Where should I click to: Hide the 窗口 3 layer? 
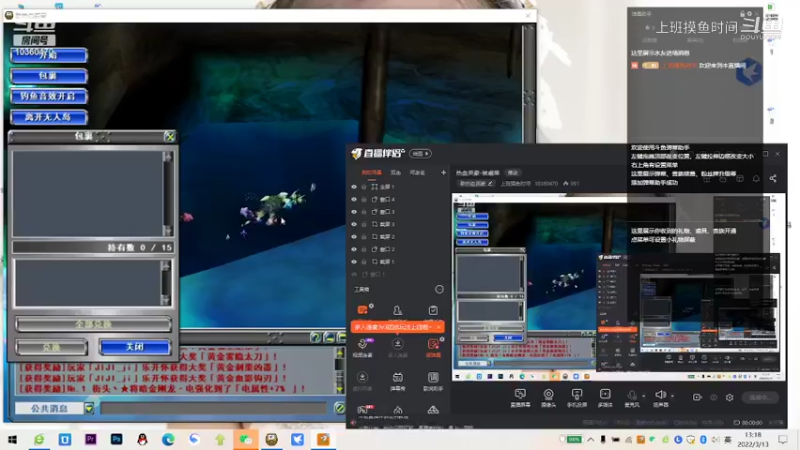click(354, 212)
